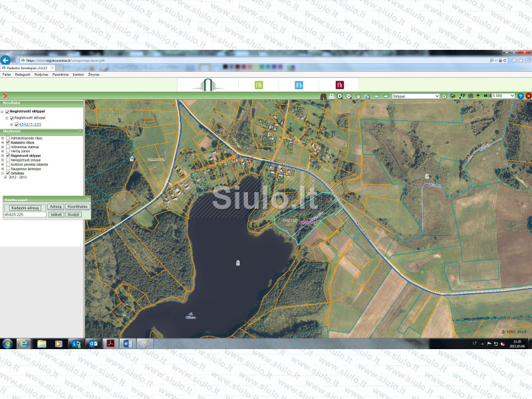Viewport: 532px width, 399px height.
Task: Select the XY coordinates tool
Action: 462,96
